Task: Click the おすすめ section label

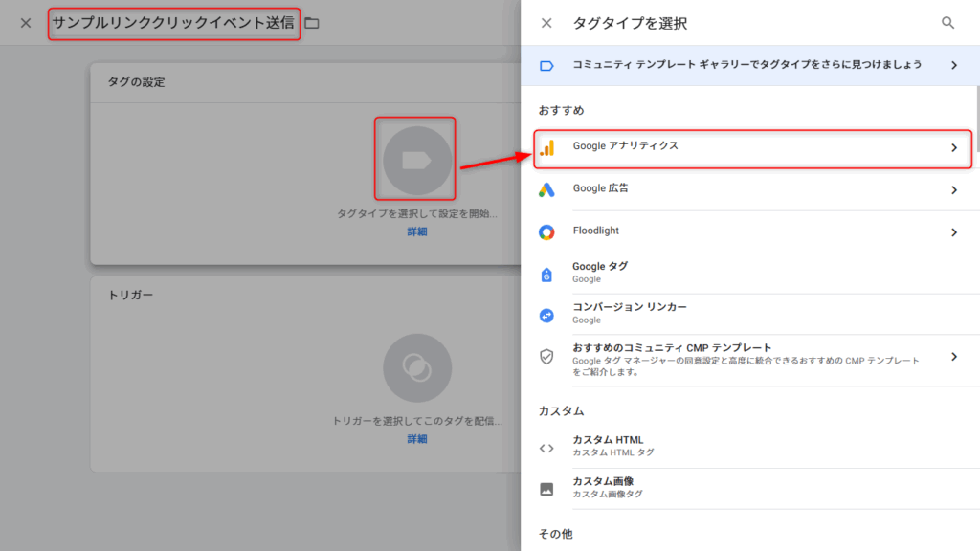Action: click(x=561, y=111)
